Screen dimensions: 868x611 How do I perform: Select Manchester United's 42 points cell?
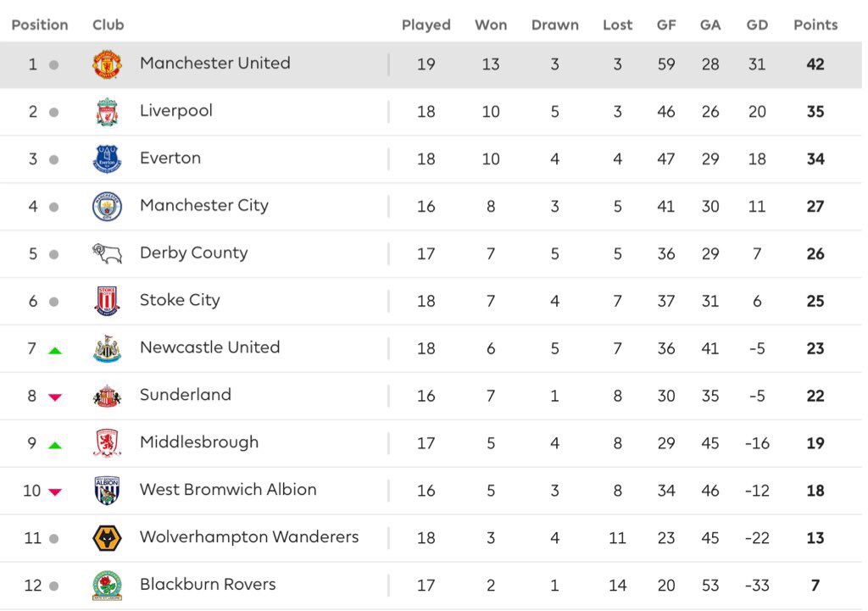(x=815, y=64)
